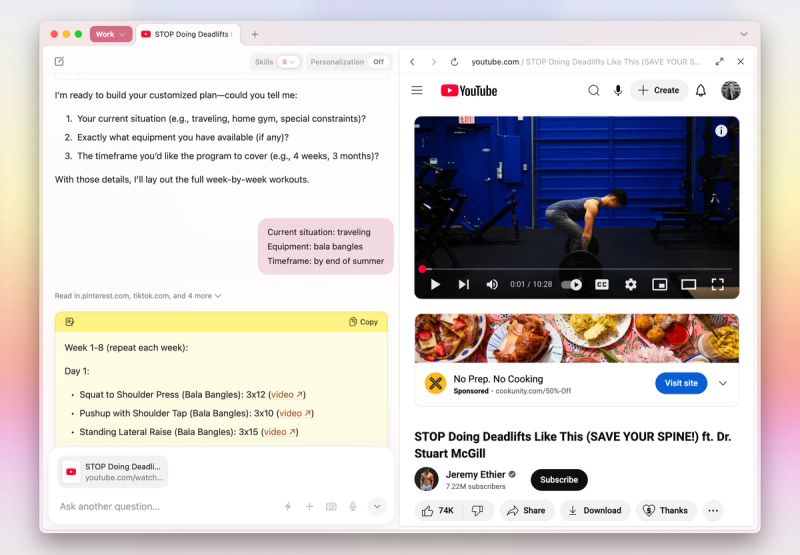
Task: Click the youtube.com address bar
Action: click(586, 62)
